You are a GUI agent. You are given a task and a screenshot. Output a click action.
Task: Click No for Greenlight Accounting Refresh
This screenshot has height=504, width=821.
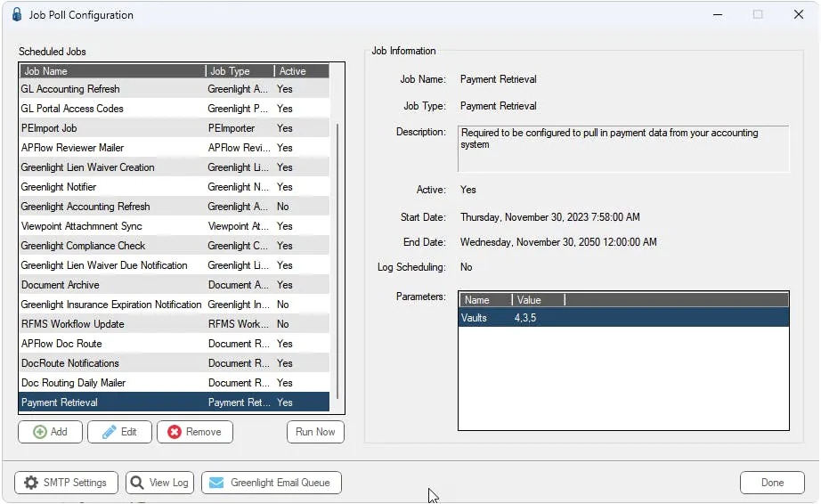(x=283, y=207)
